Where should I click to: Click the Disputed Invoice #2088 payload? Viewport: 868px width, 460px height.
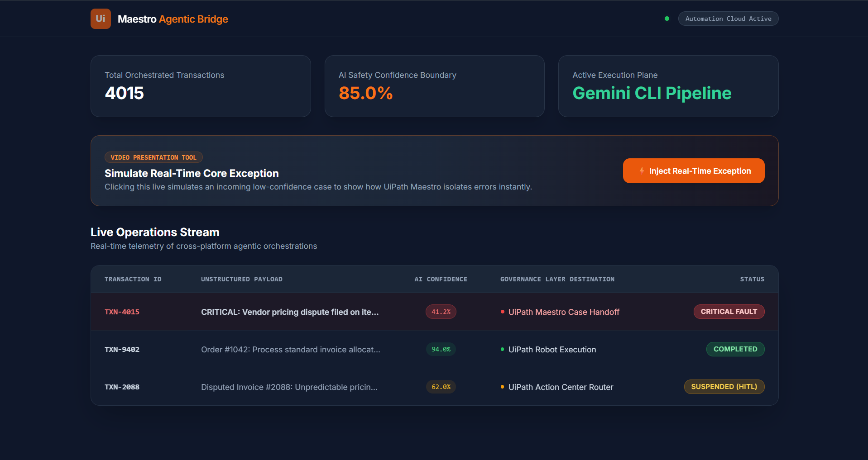click(289, 387)
